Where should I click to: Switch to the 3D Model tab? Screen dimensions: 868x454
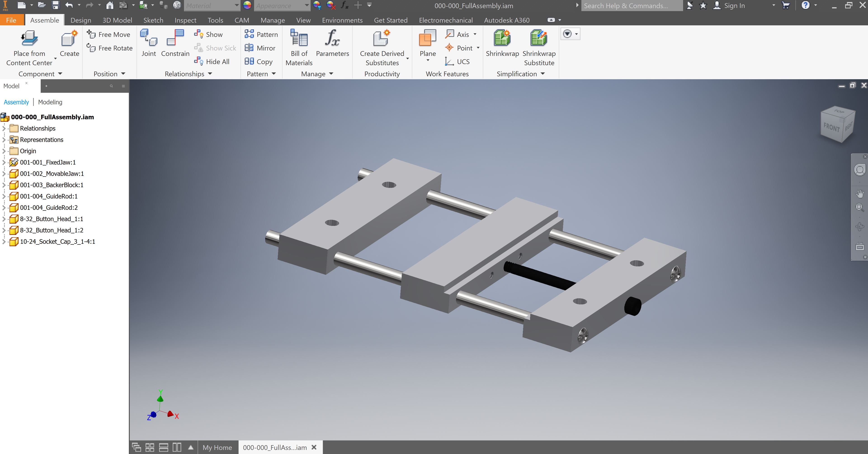[117, 20]
